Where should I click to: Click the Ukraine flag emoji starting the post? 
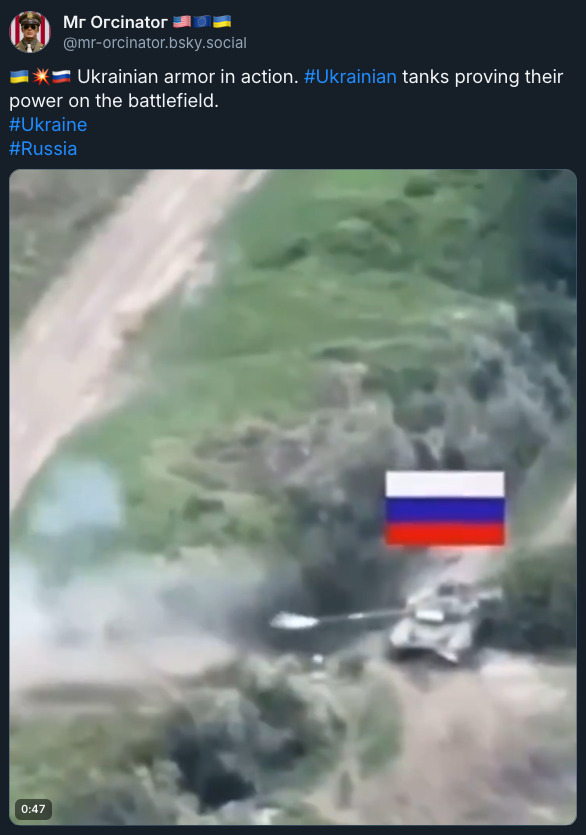19,77
